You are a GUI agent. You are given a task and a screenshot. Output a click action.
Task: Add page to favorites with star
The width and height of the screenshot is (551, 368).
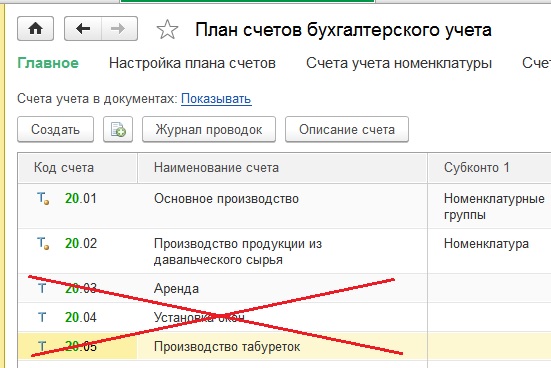pos(167,30)
